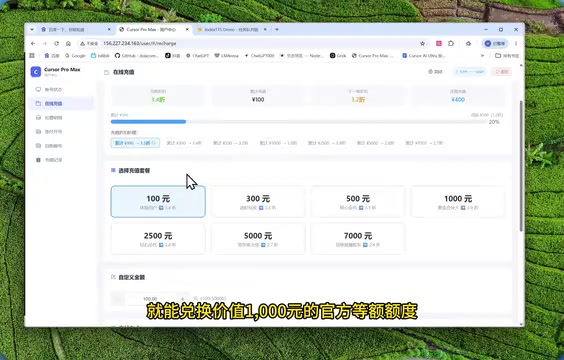Open the ChatGPT bookmark

pyautogui.click(x=197, y=56)
